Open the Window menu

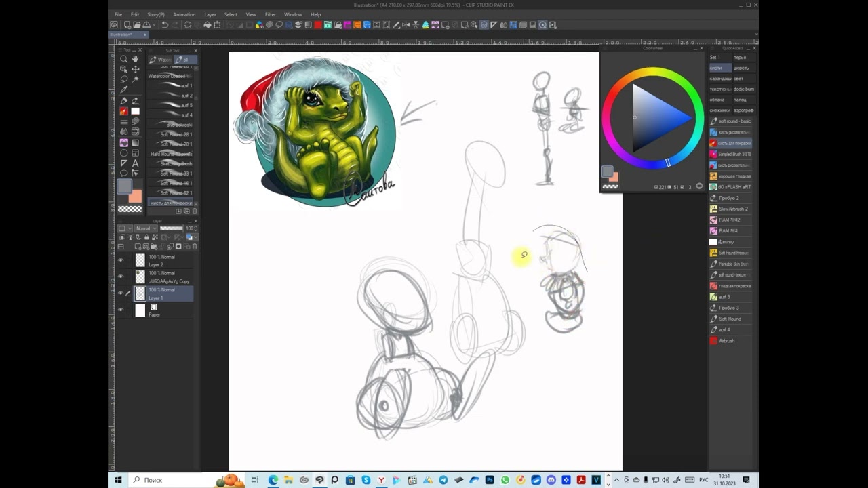pos(293,14)
